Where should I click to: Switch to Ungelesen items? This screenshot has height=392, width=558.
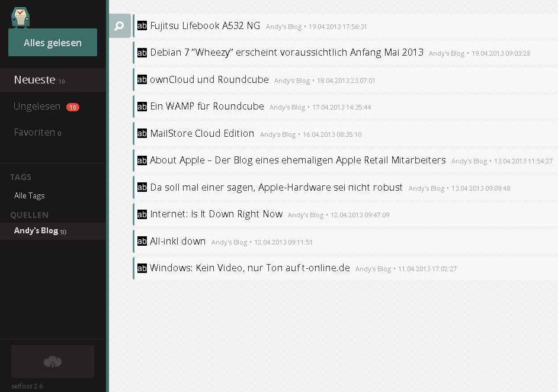pos(37,107)
